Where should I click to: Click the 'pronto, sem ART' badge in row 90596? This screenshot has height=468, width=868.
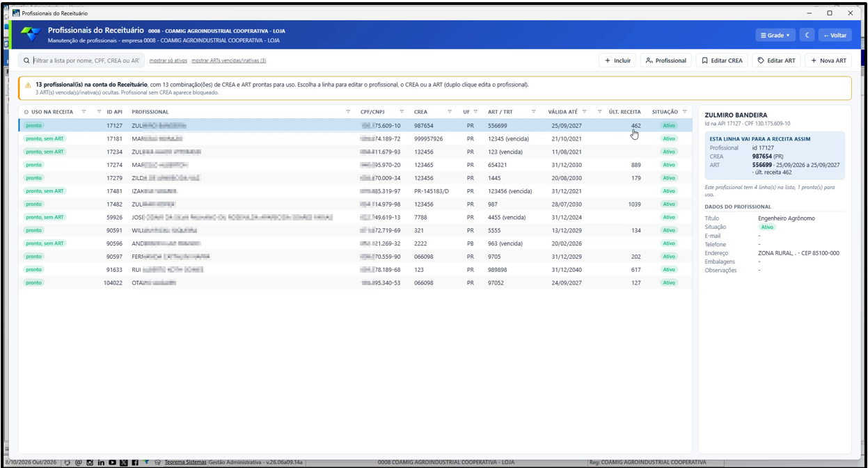45,243
